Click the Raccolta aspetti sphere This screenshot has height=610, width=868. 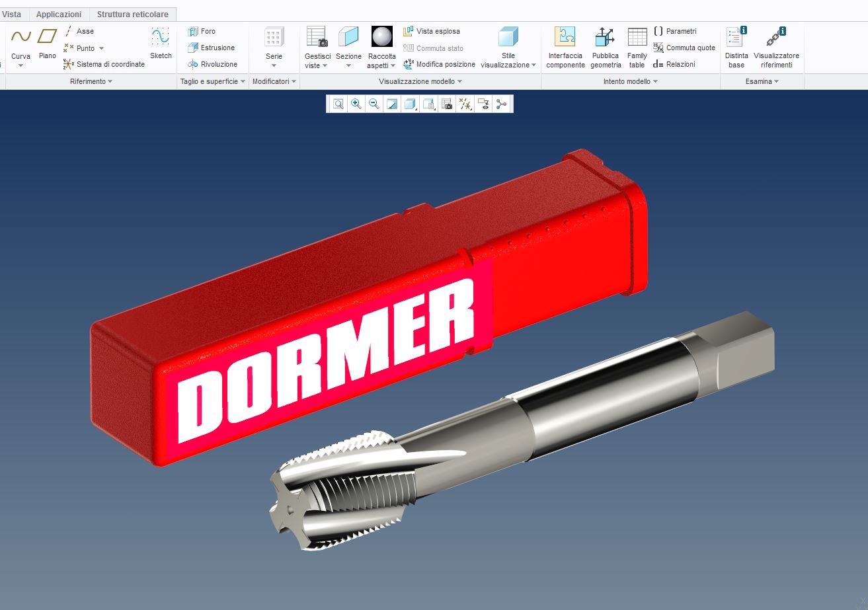[381, 36]
